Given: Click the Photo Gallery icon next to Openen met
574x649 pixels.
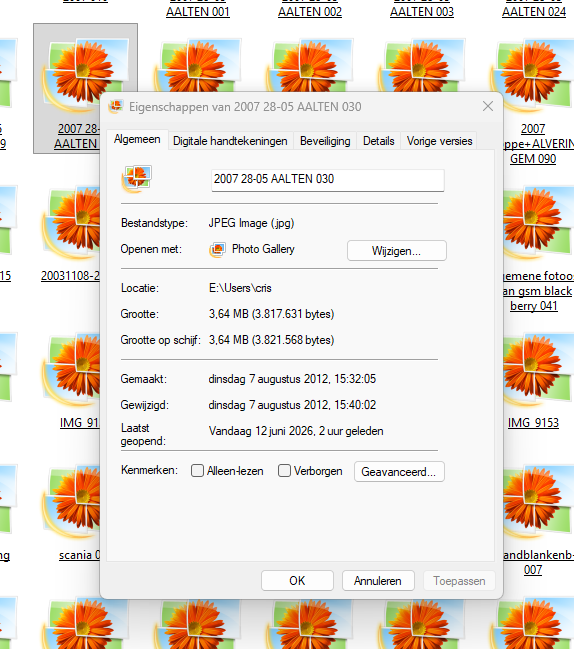Looking at the screenshot, I should (218, 250).
